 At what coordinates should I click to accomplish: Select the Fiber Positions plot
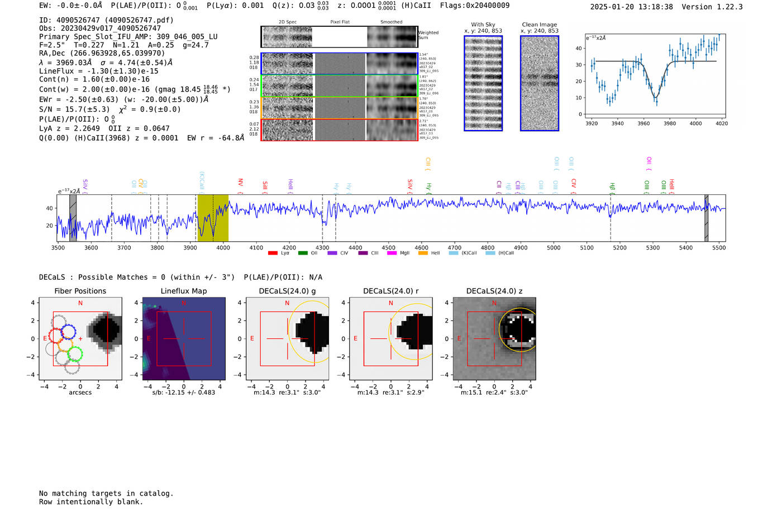80,339
